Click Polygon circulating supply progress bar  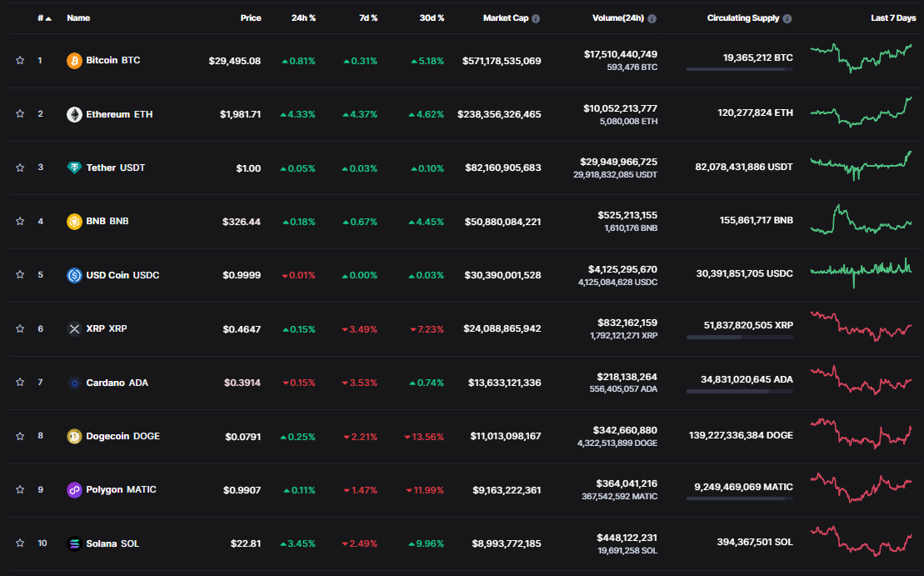[740, 498]
